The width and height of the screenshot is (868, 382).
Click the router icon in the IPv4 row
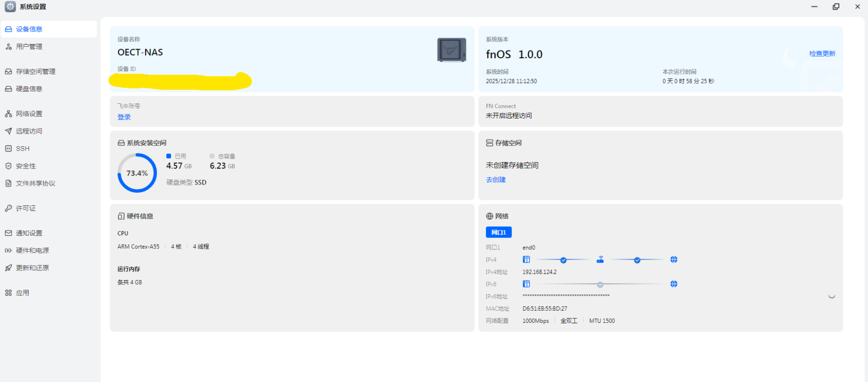click(x=600, y=260)
